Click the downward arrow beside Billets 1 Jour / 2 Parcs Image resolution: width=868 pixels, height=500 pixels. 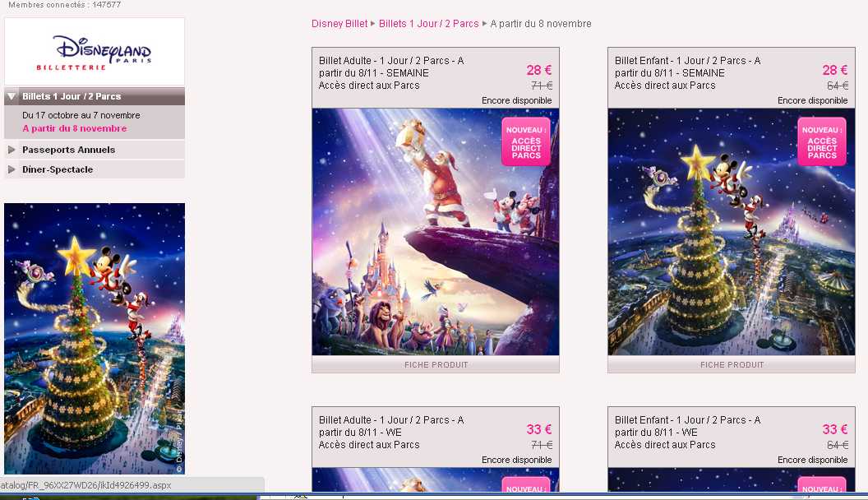(10, 96)
